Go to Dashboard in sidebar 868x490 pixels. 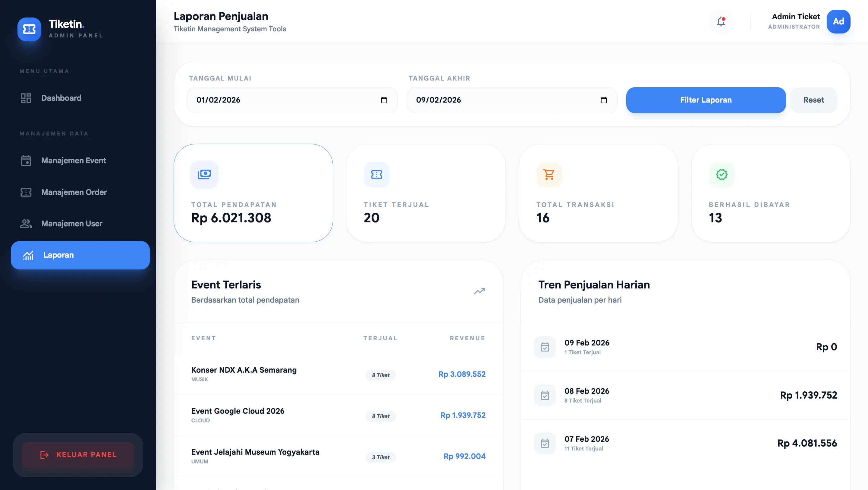pos(61,98)
